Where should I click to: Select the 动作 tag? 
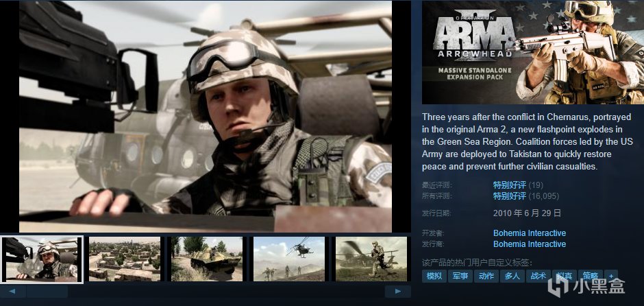point(486,276)
